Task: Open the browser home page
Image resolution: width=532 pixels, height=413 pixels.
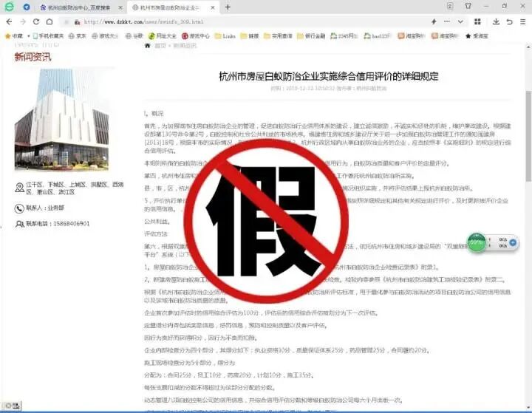Action: coord(50,21)
